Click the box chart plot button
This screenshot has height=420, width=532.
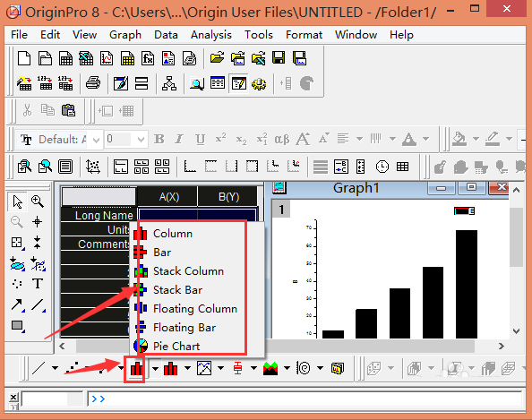click(x=237, y=368)
